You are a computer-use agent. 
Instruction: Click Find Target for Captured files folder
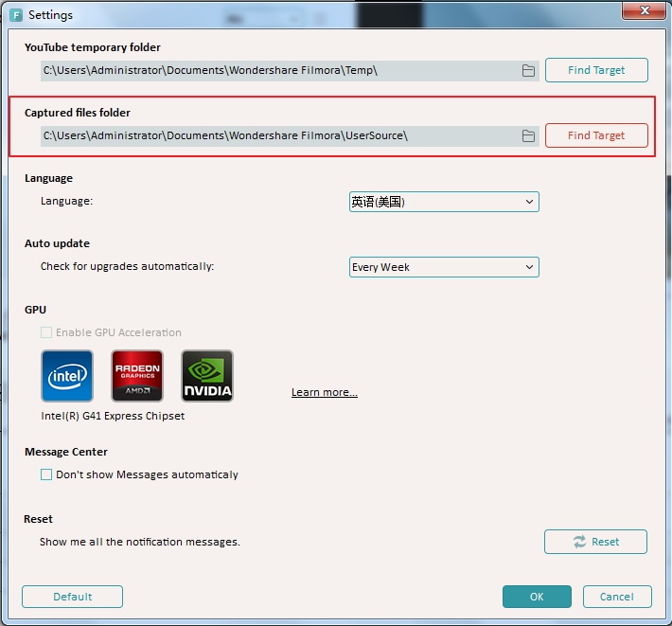point(596,135)
